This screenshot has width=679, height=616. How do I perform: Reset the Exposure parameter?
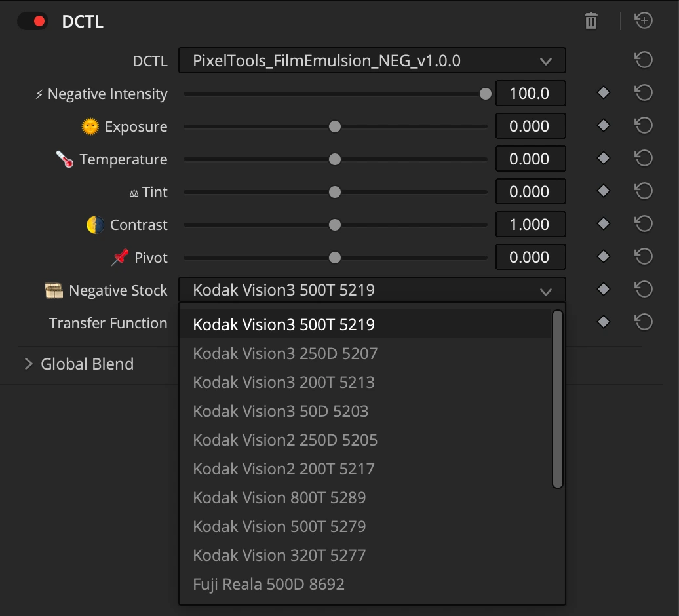point(644,126)
